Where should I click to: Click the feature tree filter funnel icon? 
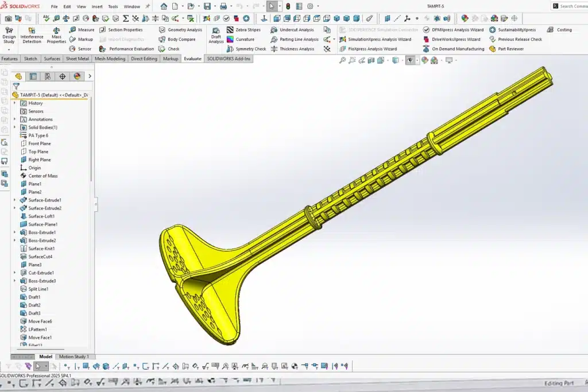pyautogui.click(x=16, y=86)
